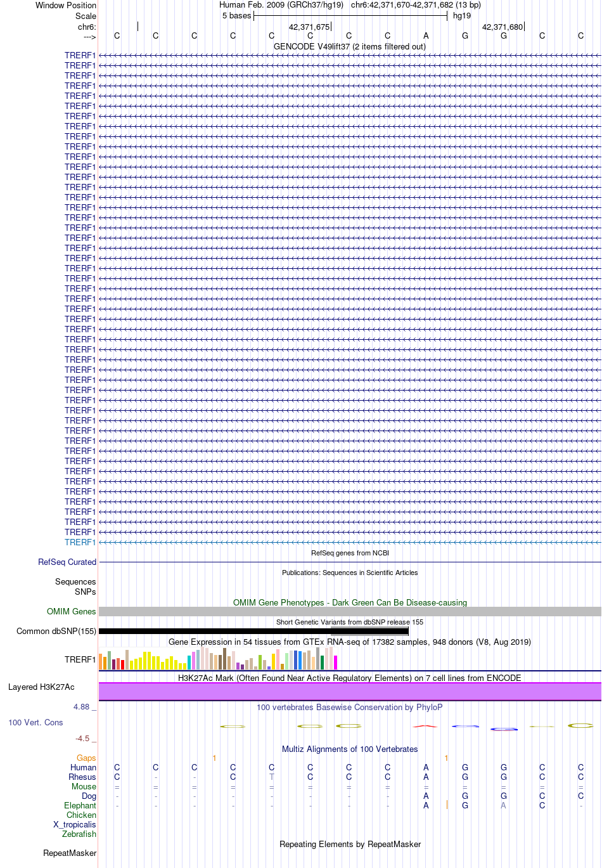602x868 pixels.
Task: Select the Elephant alignment row label
Action: coord(80,805)
